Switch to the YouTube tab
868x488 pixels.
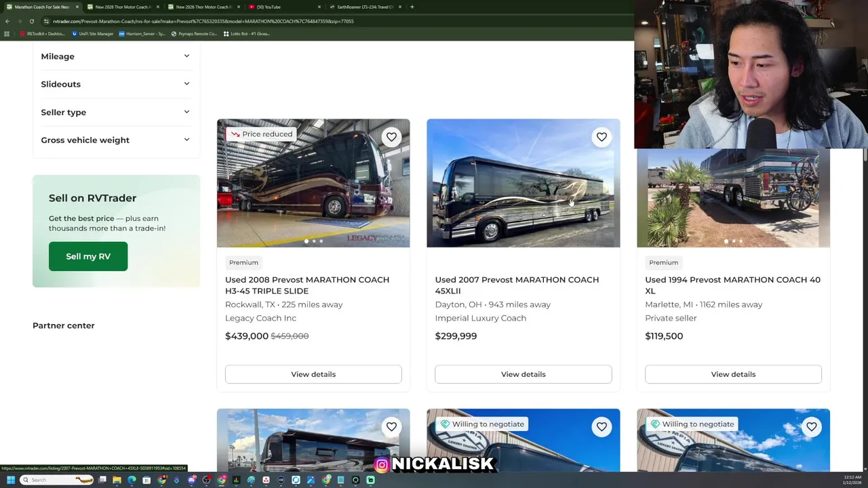285,7
